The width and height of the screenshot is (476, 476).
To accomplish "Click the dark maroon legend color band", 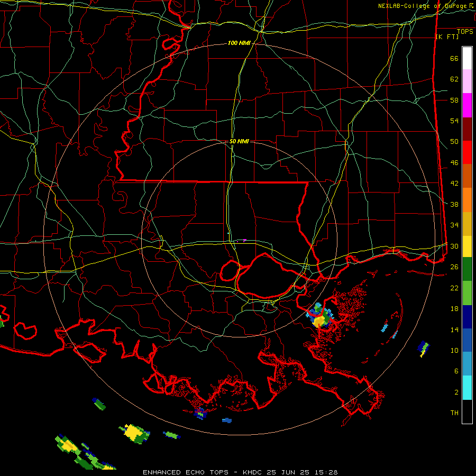I will point(467,130).
